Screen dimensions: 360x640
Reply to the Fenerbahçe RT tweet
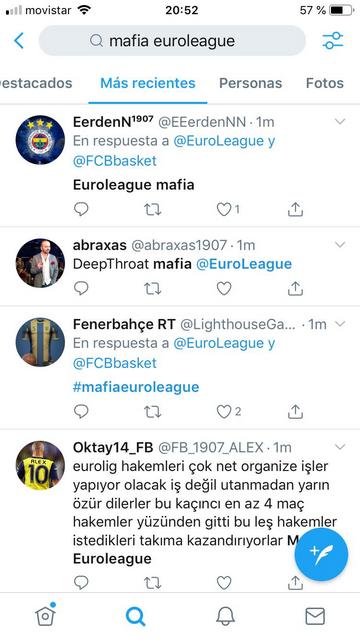81,412
